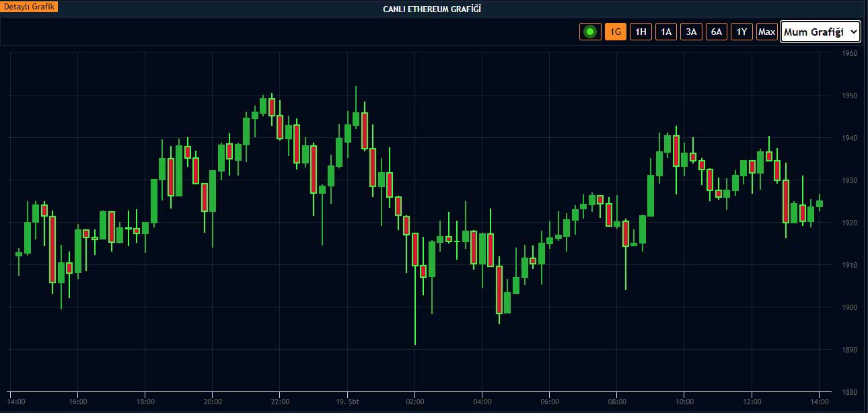This screenshot has height=413, width=868.
Task: Click the 18:00 time axis label
Action: click(x=145, y=402)
